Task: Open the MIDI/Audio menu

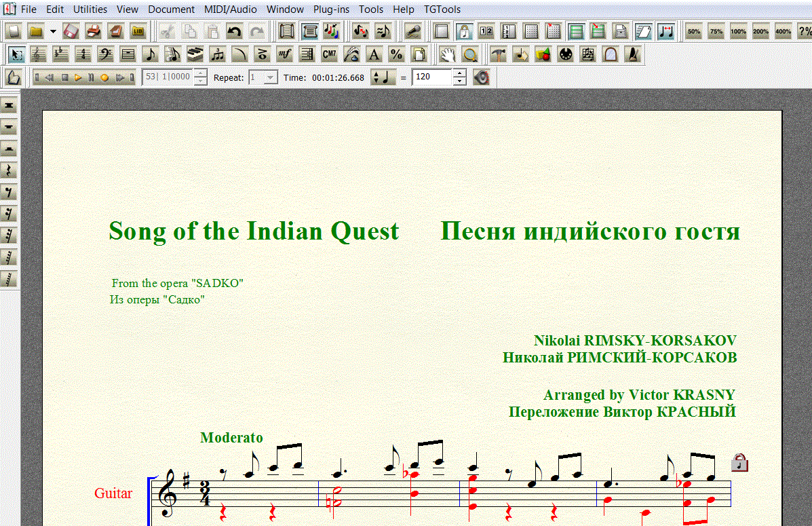Action: click(x=231, y=10)
